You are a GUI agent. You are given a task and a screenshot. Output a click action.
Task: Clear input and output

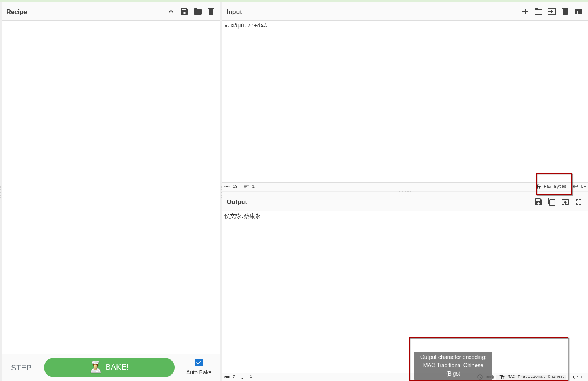[565, 12]
